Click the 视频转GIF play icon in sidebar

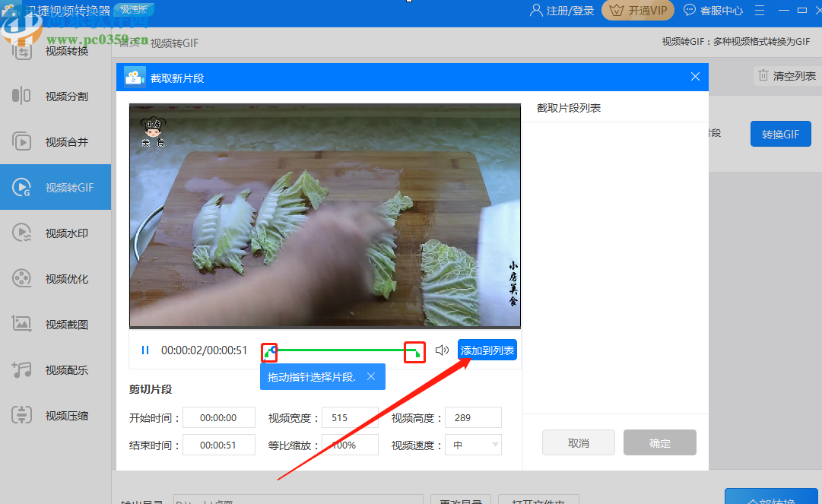(21, 187)
